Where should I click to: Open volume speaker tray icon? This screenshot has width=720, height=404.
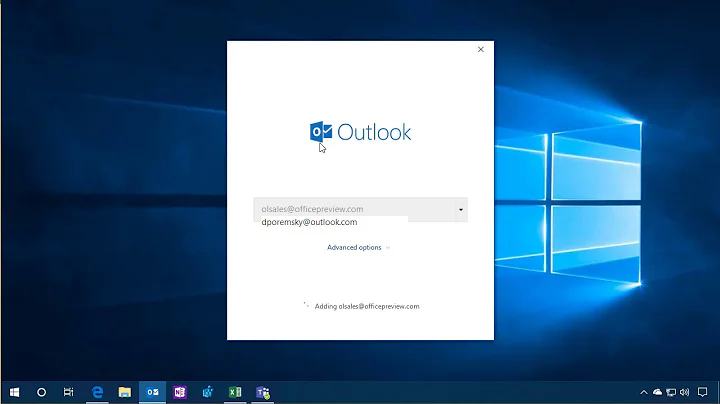tap(685, 392)
